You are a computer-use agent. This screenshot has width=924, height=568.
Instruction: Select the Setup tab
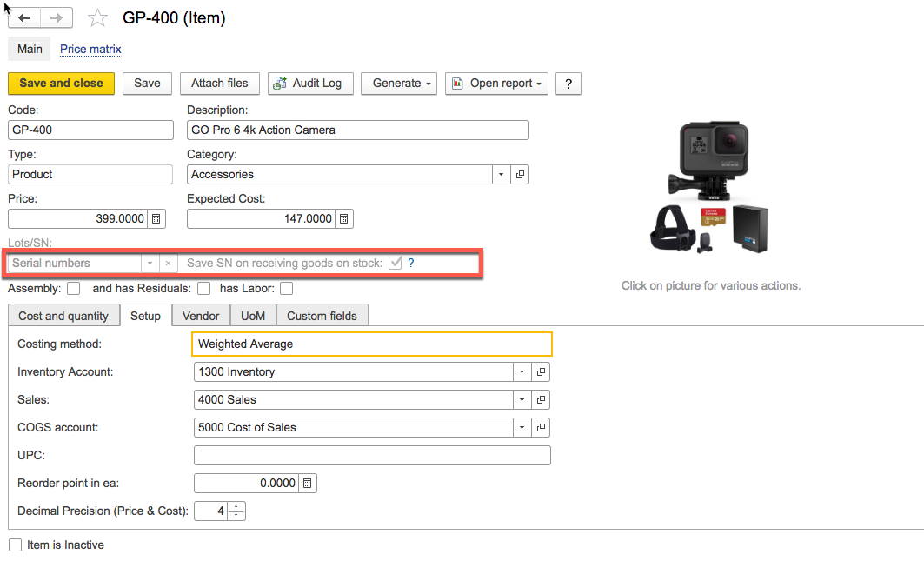pos(145,316)
